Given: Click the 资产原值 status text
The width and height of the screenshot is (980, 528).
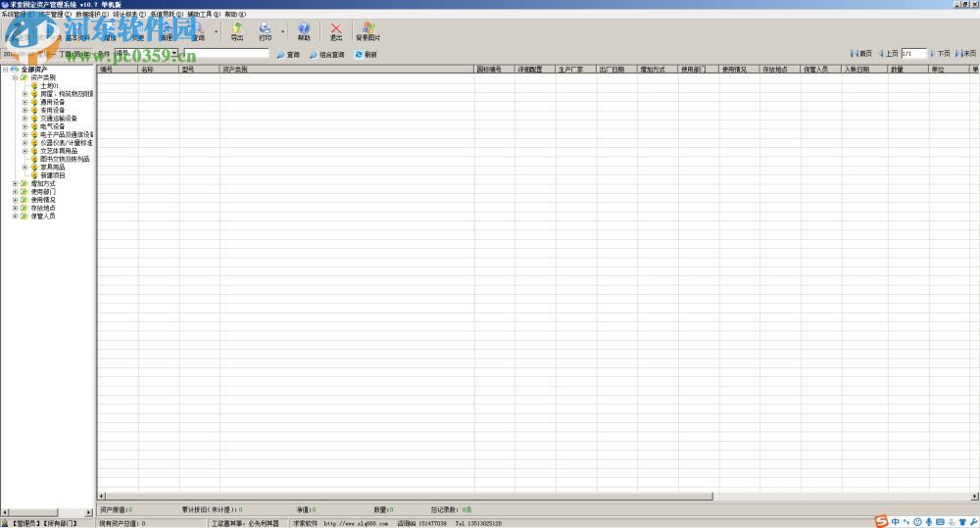Looking at the screenshot, I should (x=117, y=510).
